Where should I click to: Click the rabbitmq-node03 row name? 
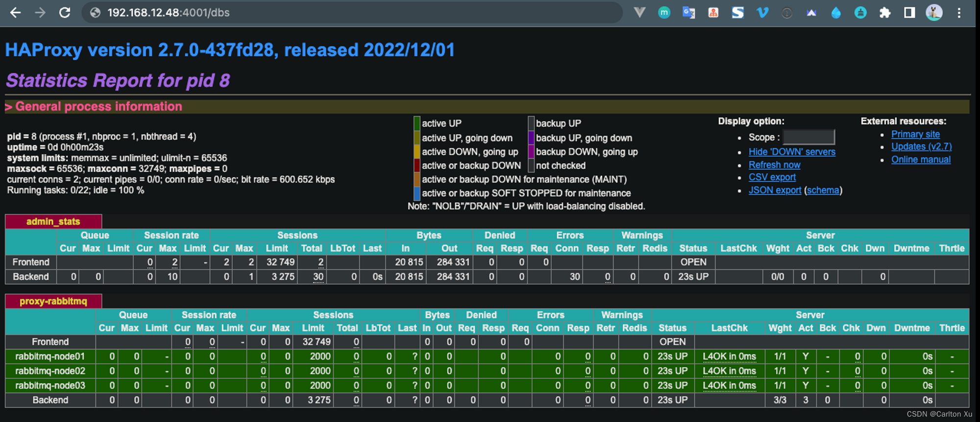click(x=50, y=386)
